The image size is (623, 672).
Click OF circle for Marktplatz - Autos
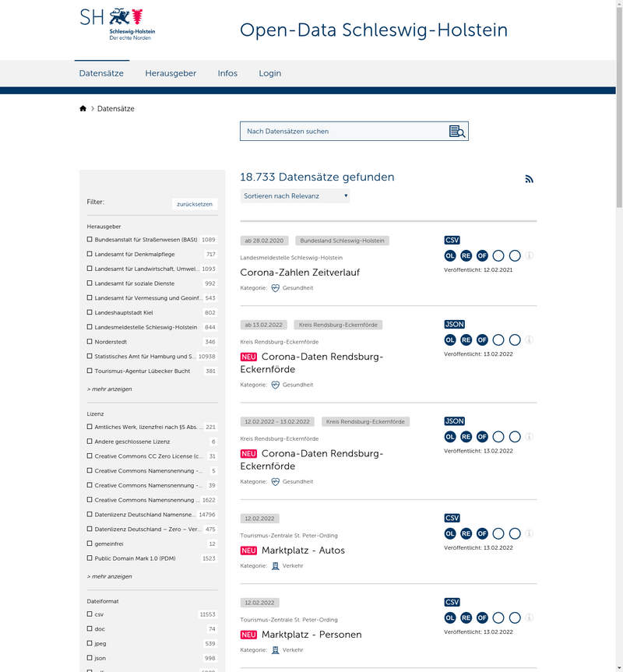[x=482, y=533]
